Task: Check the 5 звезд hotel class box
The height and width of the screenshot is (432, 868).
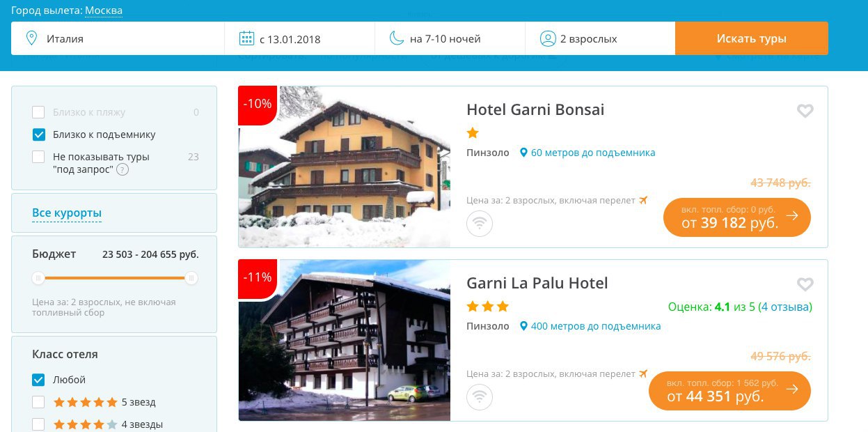Action: tap(38, 402)
